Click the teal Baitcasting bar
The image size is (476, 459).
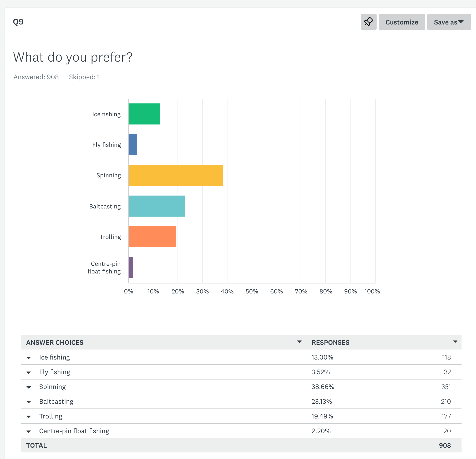[x=157, y=206]
